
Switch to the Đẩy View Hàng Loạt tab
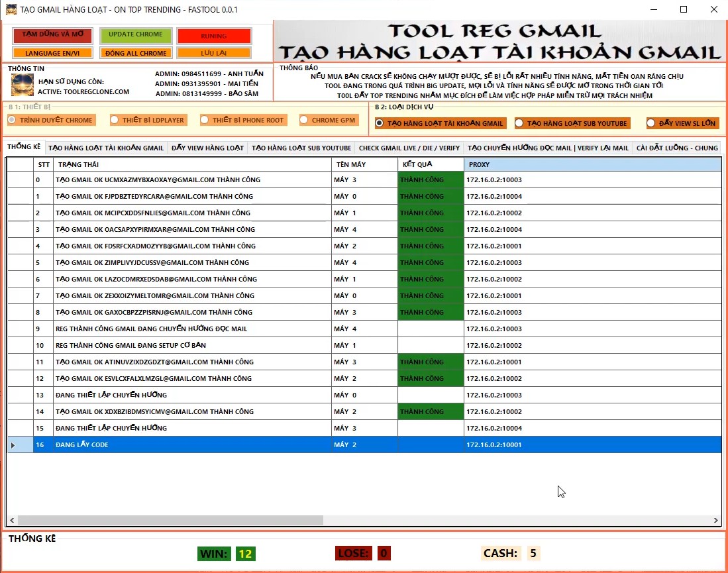[x=207, y=148]
